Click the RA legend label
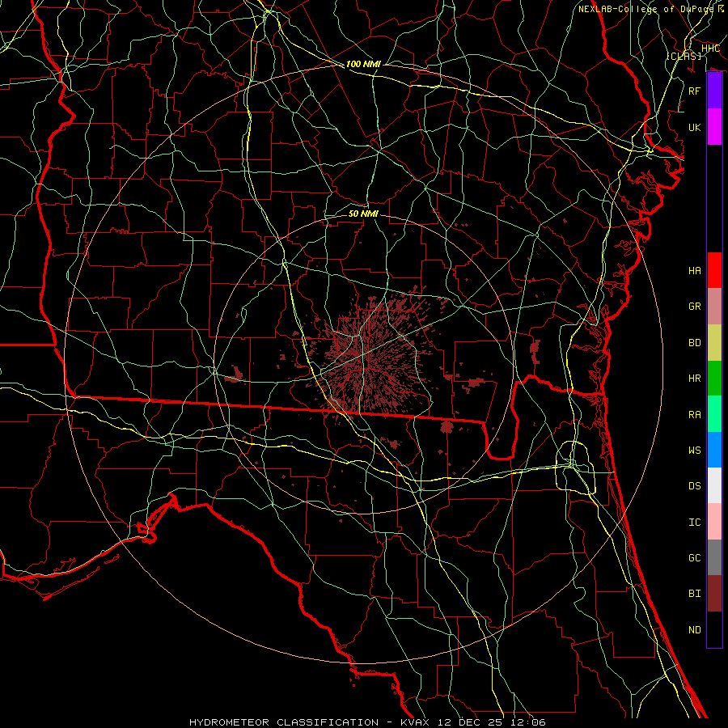Image resolution: width=728 pixels, height=728 pixels. (694, 414)
